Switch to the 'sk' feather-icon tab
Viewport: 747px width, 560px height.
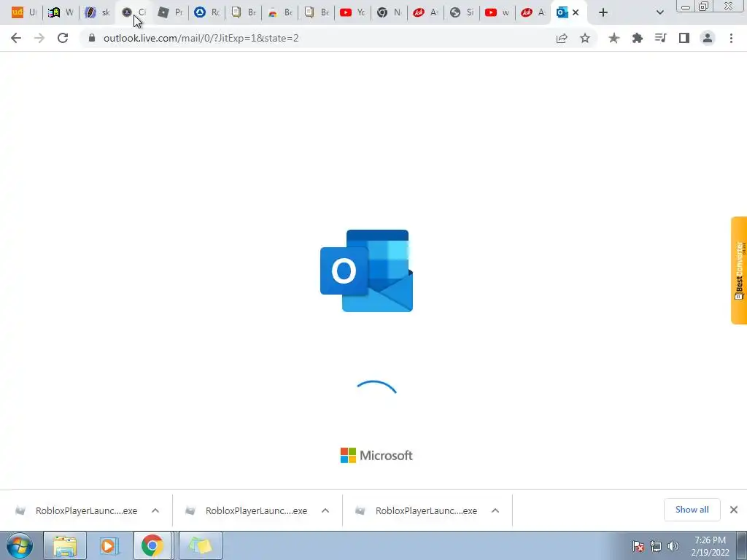click(x=97, y=12)
